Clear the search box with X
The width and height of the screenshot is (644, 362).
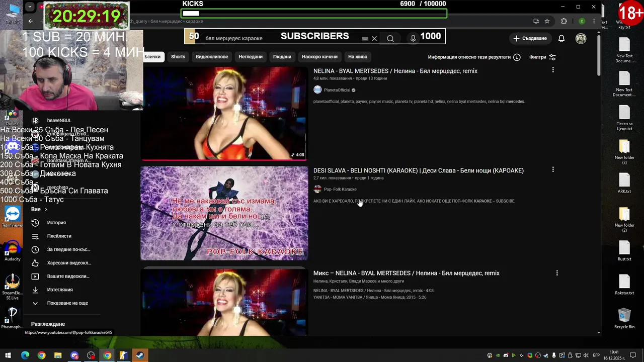[x=374, y=39]
